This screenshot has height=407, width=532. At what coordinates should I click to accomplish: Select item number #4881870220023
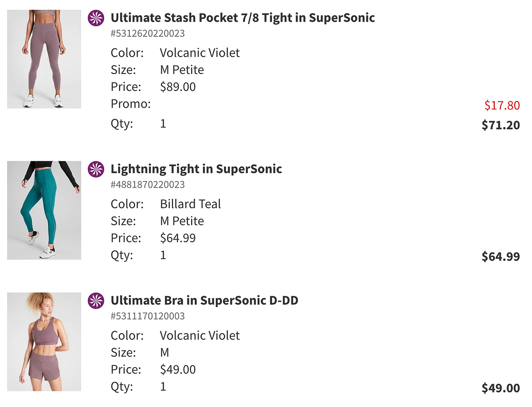(148, 185)
